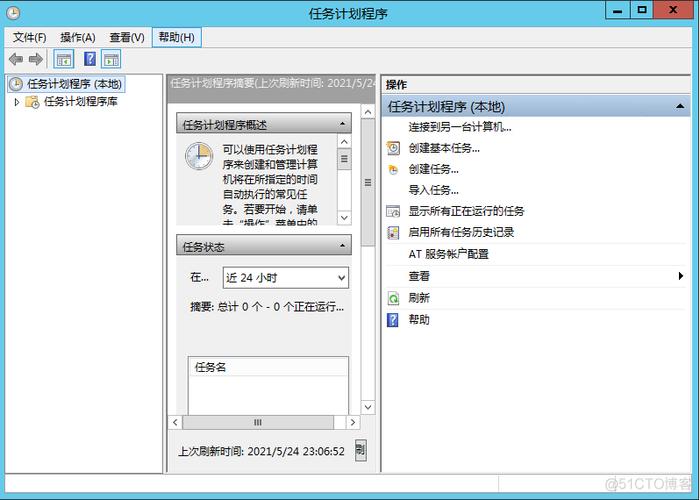
Task: Click the center pane vertical scrollbar thumb
Action: coord(368,183)
